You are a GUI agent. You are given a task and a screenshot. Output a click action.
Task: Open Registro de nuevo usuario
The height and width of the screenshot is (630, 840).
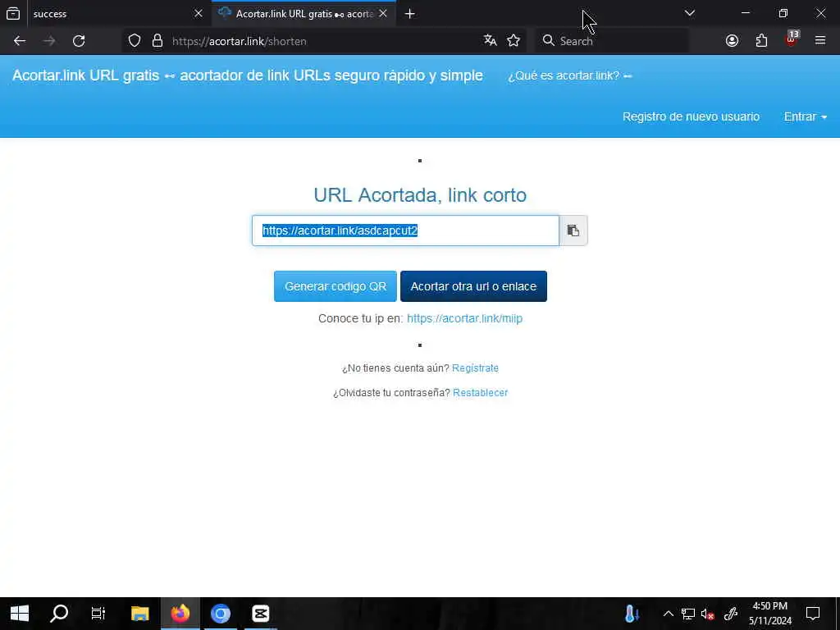691,116
